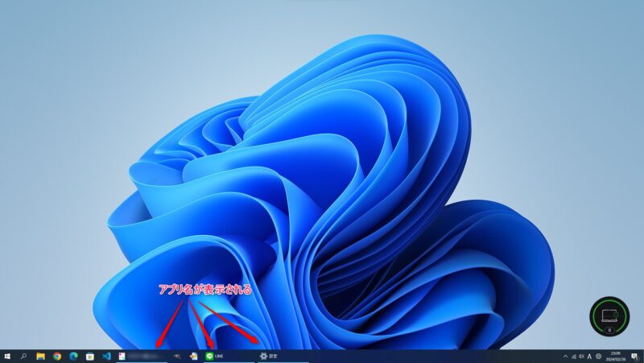Open the network status tray icon

pos(573,356)
